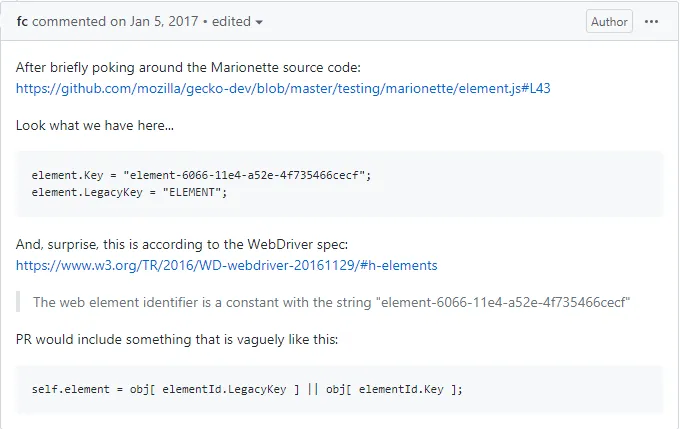Image resolution: width=680 pixels, height=429 pixels.
Task: Click the Author badge label
Action: 609,21
